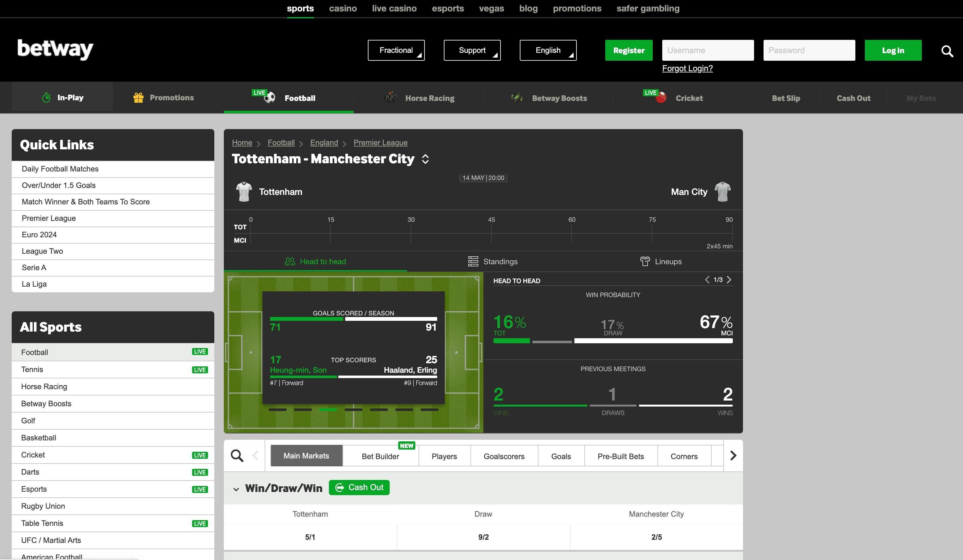The width and height of the screenshot is (963, 560).
Task: Click the Log in button
Action: [893, 50]
